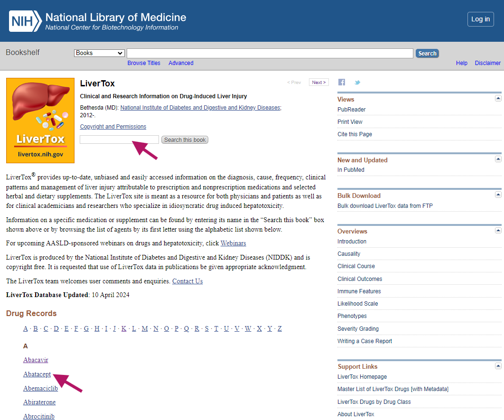Open the Abemaciclib drug record
The height and width of the screenshot is (420, 504).
point(40,388)
